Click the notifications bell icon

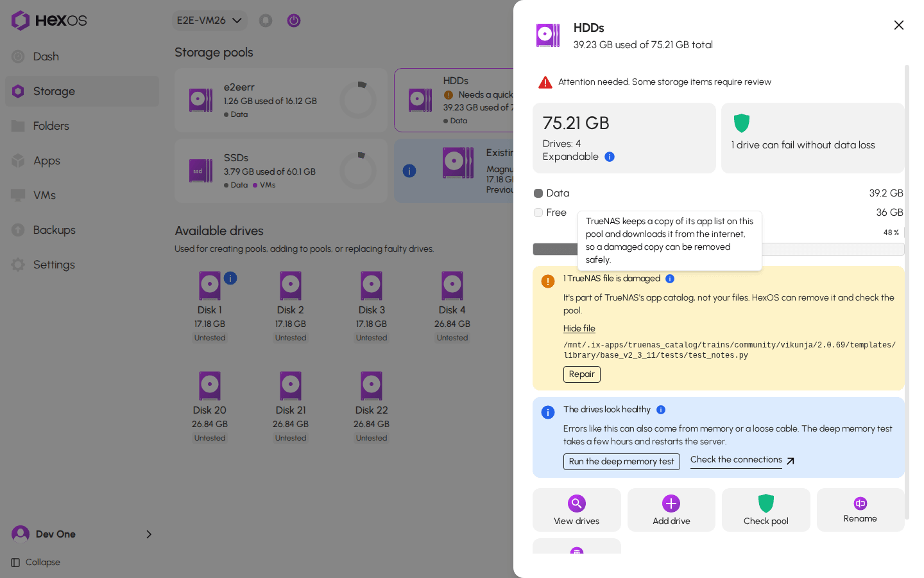pos(266,21)
